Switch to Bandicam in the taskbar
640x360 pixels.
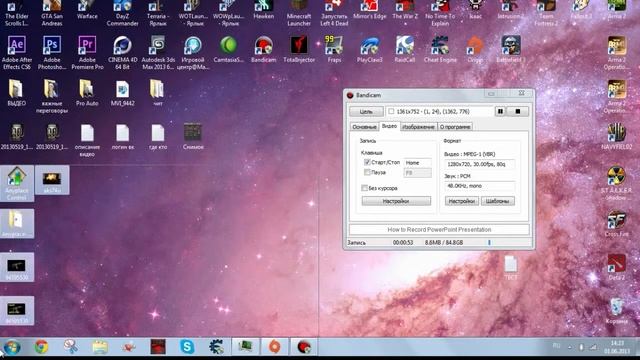pyautogui.click(x=304, y=347)
